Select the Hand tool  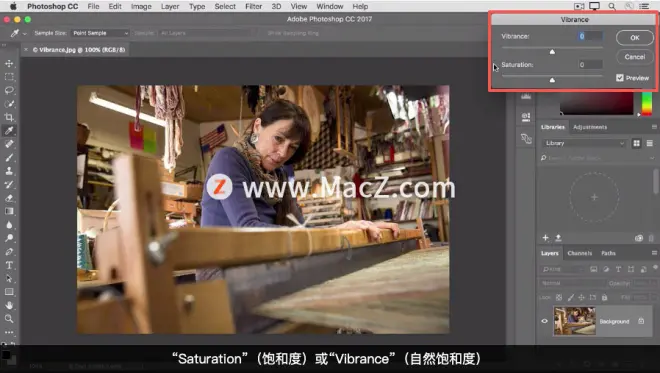click(x=9, y=305)
